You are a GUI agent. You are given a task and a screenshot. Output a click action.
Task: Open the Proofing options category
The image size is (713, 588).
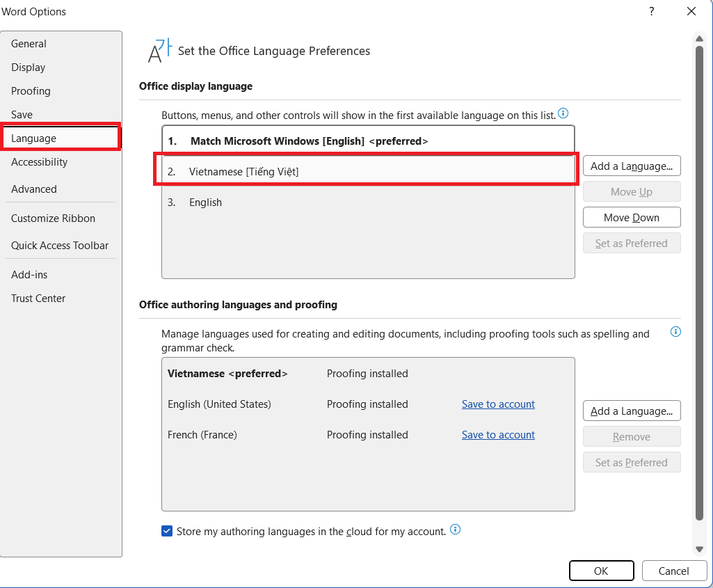coord(61,91)
